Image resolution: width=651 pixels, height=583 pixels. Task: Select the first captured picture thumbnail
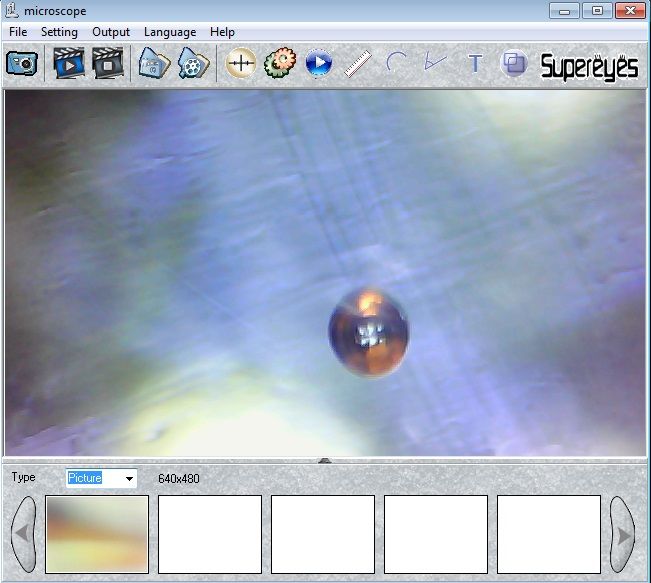tap(97, 534)
